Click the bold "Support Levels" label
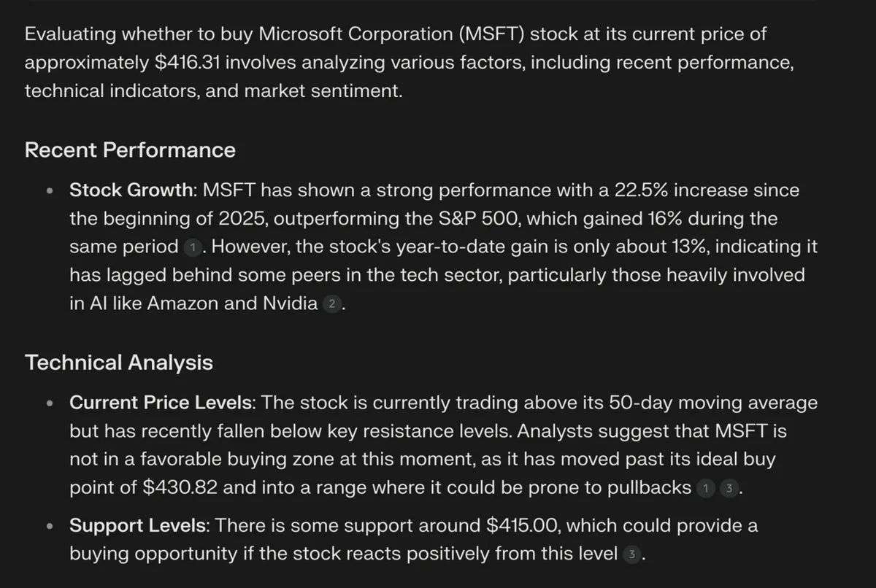Screen dimensions: 876x588 tap(139, 525)
